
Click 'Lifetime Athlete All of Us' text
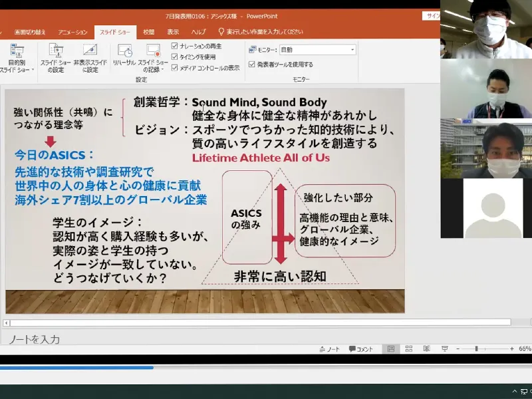coord(261,158)
